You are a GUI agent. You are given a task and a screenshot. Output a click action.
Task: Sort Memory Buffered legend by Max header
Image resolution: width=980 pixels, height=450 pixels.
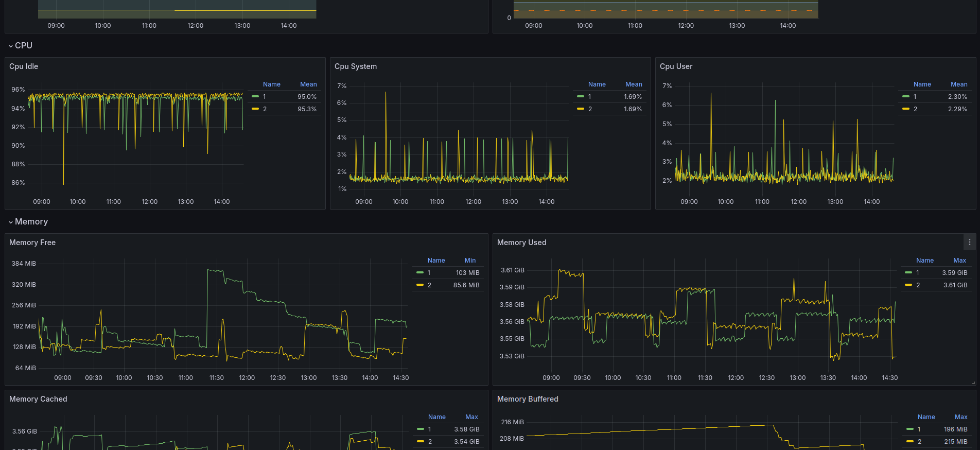click(x=960, y=417)
